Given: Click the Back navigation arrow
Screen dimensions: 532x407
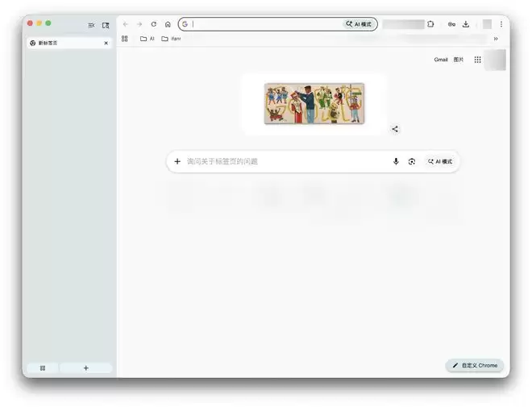Looking at the screenshot, I should (x=125, y=24).
